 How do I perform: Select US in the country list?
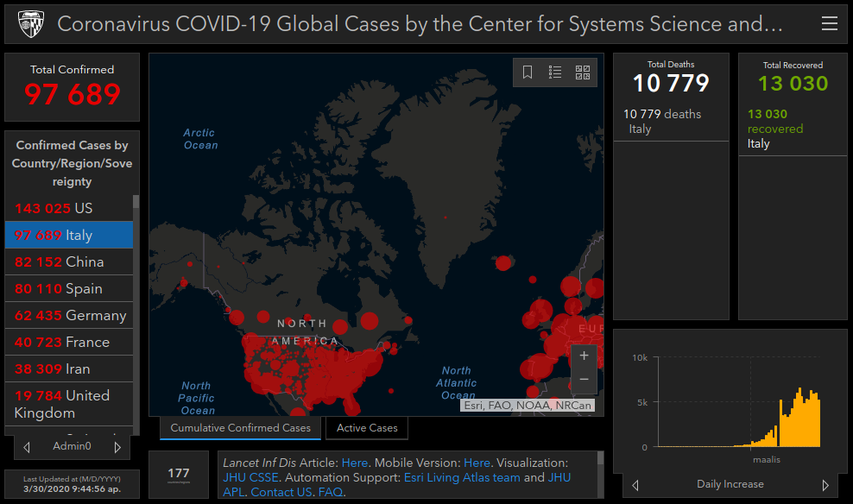69,208
